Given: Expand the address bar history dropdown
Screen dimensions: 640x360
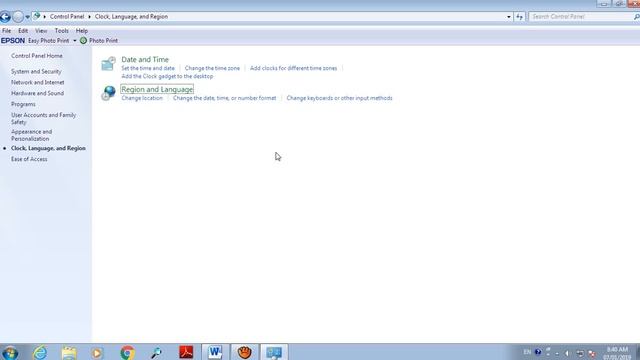Looking at the screenshot, I should tap(509, 17).
